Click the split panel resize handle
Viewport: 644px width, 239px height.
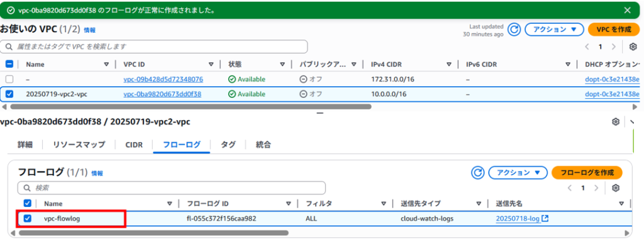320,113
